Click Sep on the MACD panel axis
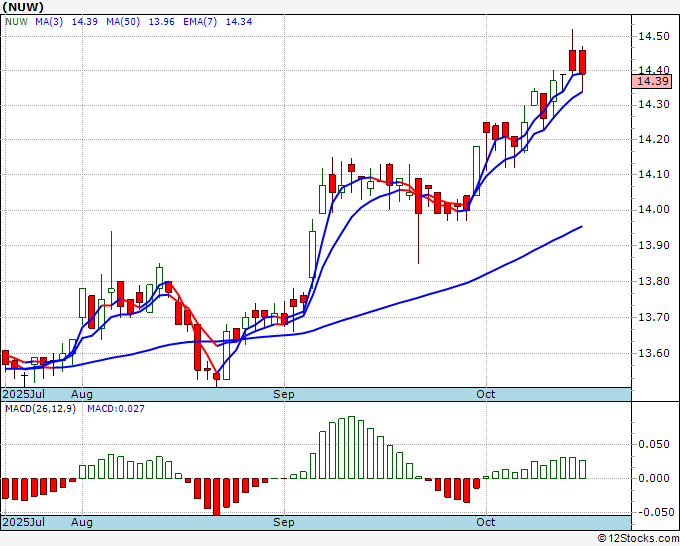 click(284, 522)
